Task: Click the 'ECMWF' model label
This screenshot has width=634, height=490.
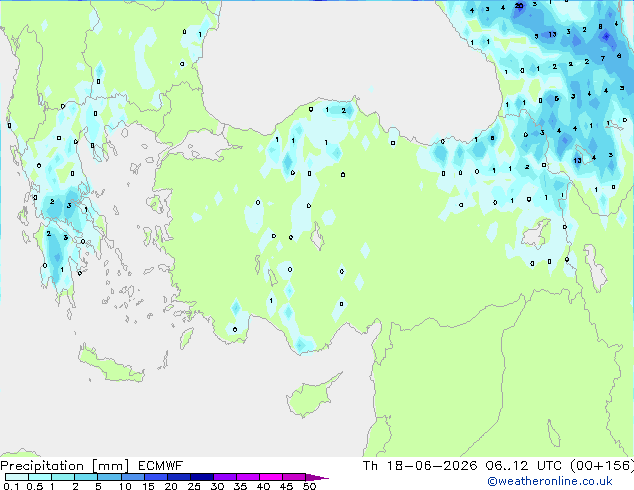Action: click(161, 466)
